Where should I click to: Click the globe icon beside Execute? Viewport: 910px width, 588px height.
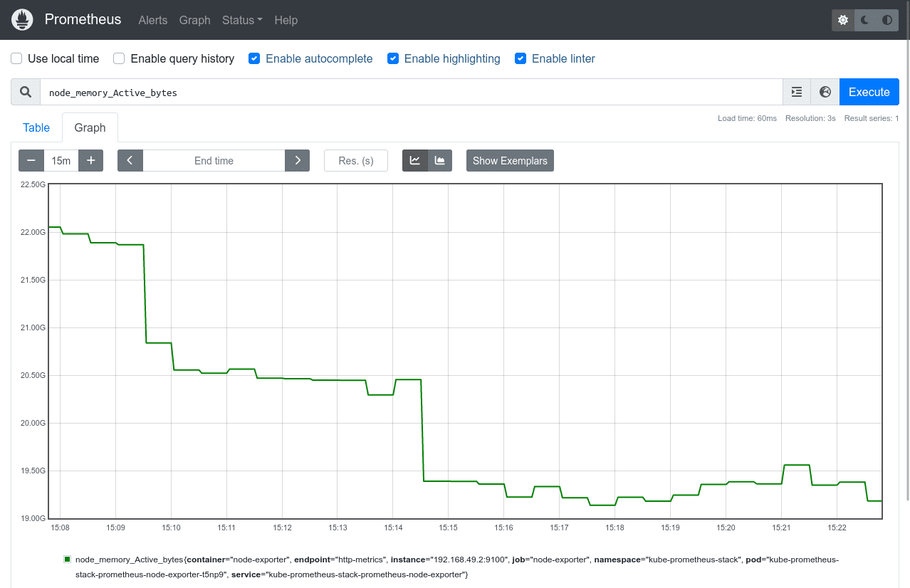[x=825, y=92]
